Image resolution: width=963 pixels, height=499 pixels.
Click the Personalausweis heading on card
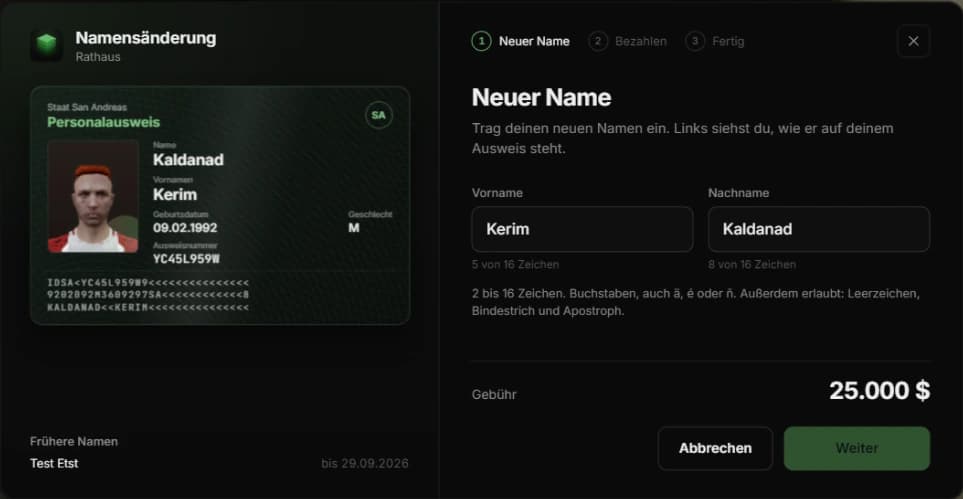click(104, 122)
